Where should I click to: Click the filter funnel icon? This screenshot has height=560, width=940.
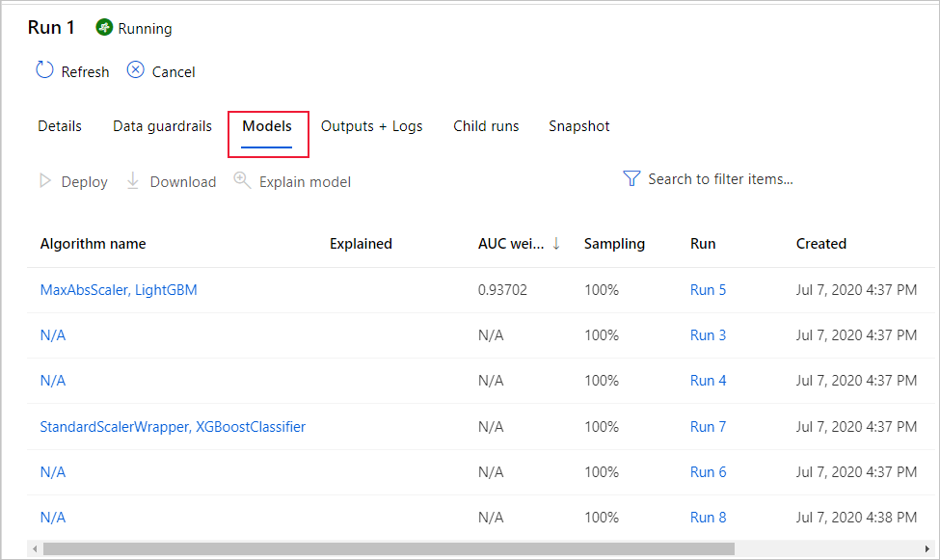pyautogui.click(x=631, y=178)
